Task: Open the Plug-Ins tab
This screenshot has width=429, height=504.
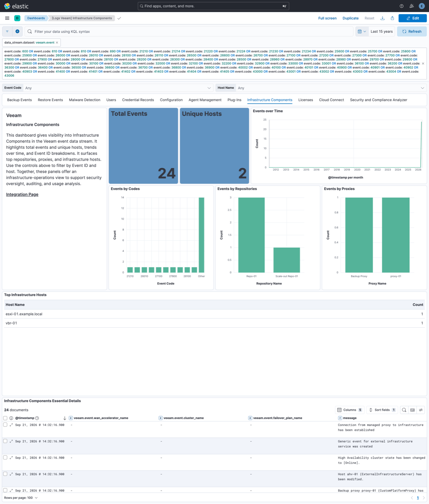Action: coord(234,100)
